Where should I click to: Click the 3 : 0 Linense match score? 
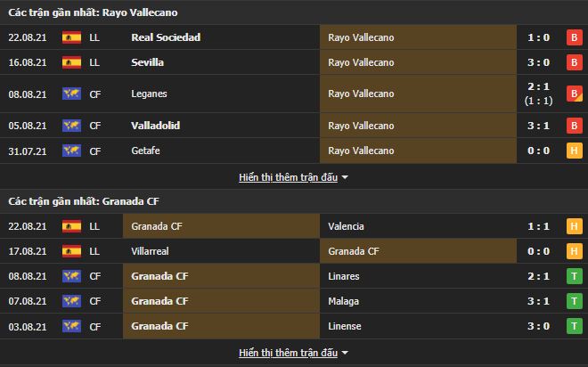point(536,326)
